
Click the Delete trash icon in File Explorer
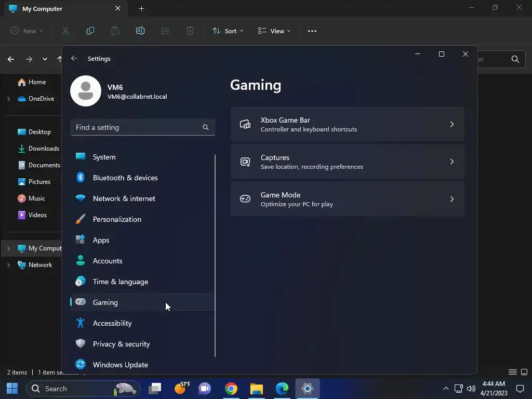click(x=190, y=31)
